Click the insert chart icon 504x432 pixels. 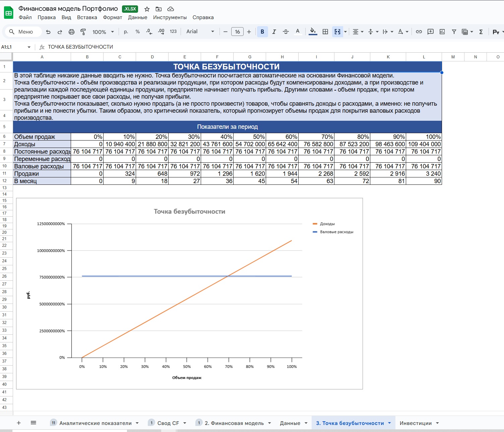pyautogui.click(x=442, y=32)
